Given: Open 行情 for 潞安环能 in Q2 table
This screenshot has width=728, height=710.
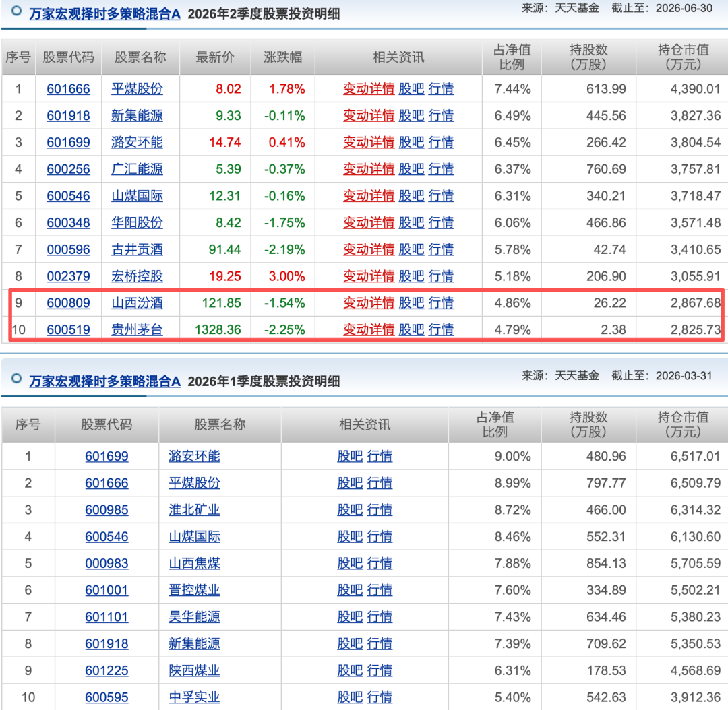Looking at the screenshot, I should [441, 142].
